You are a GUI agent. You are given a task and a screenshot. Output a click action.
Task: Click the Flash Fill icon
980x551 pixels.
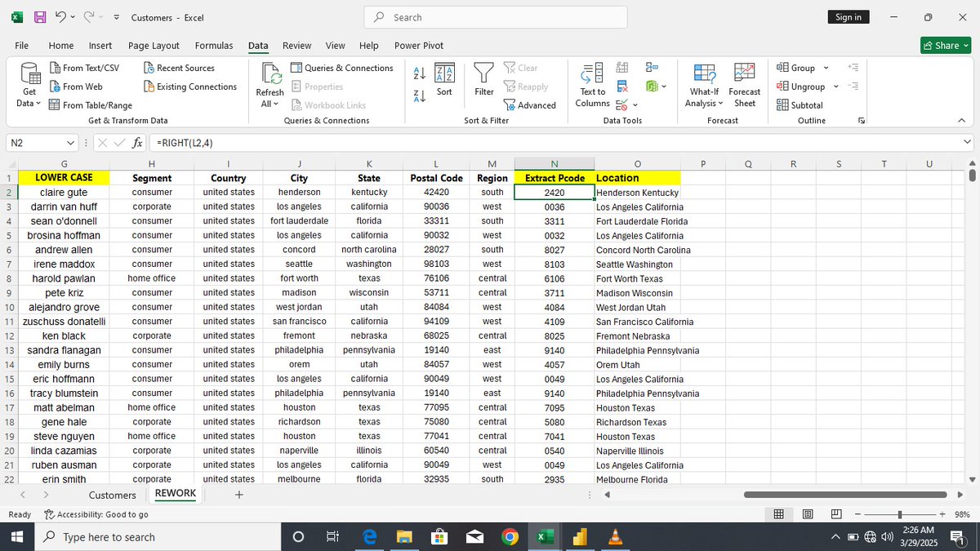pos(622,68)
